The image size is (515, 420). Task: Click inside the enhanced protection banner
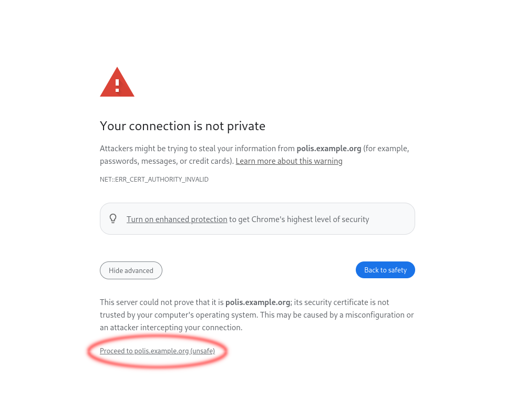click(x=257, y=218)
